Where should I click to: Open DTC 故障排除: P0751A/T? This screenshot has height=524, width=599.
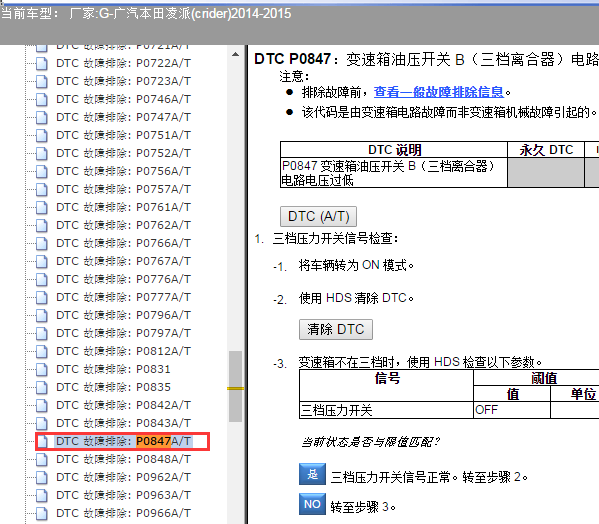point(123,135)
